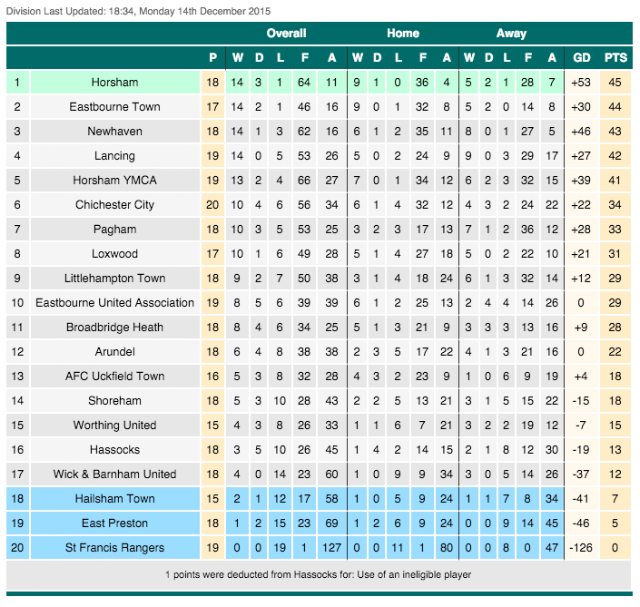The width and height of the screenshot is (640, 607).
Task: Click the Horsham team name
Action: tap(115, 82)
